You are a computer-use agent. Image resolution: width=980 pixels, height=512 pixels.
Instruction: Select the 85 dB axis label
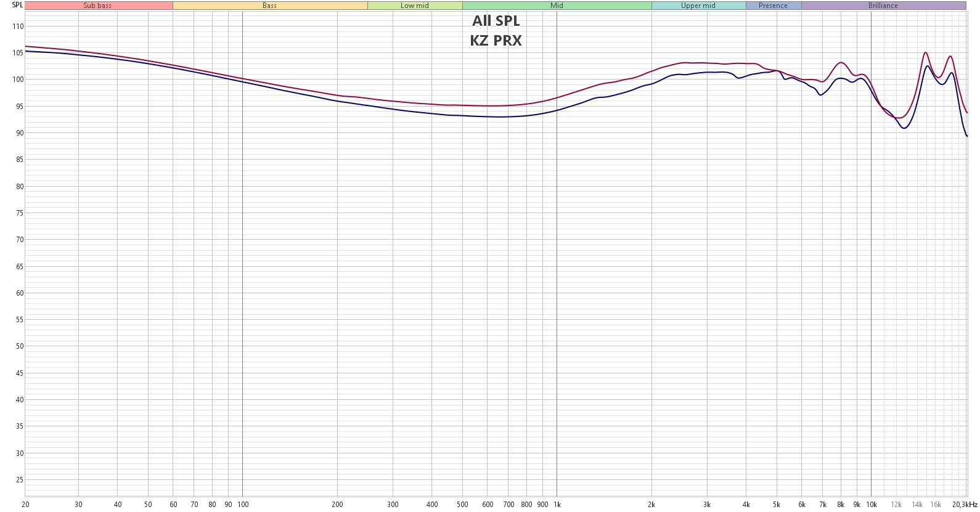tap(20, 160)
